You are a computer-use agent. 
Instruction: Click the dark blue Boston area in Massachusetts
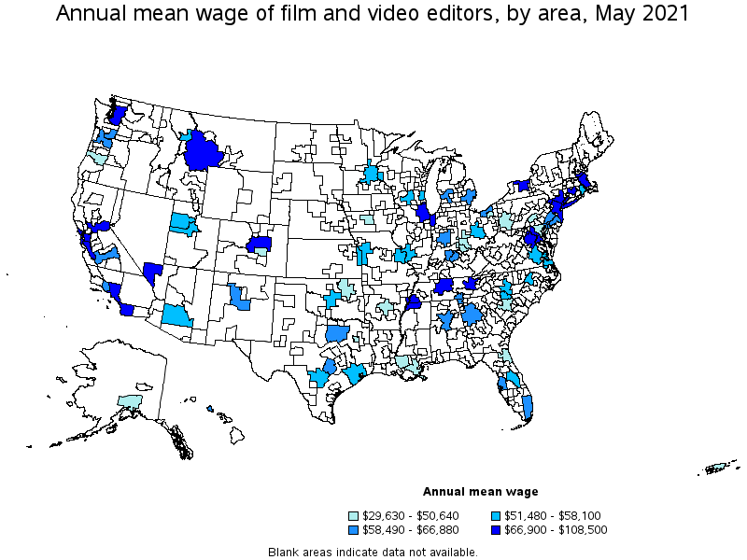pyautogui.click(x=583, y=181)
